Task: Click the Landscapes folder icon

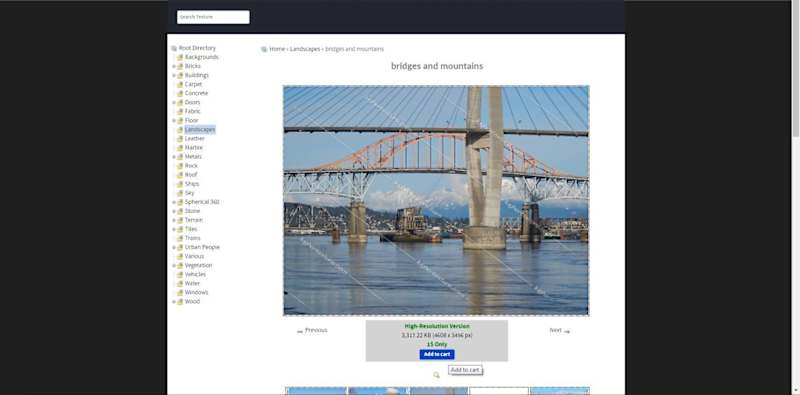Action: pos(180,130)
